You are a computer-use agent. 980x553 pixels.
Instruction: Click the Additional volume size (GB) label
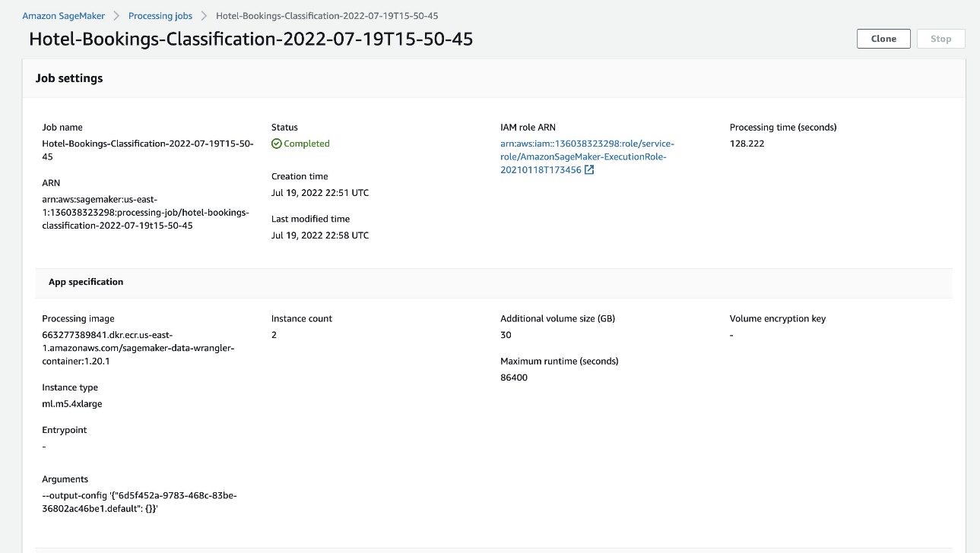(x=557, y=319)
